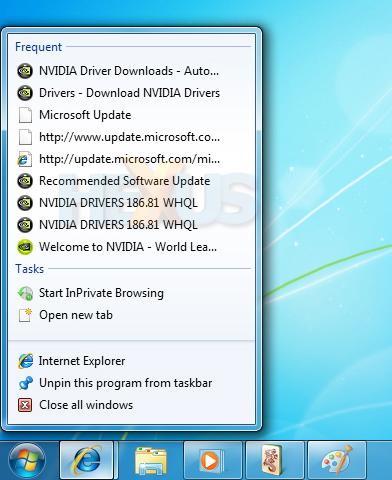Open http://www.update.microsoft.co... entry
This screenshot has width=392, height=480.
[131, 137]
